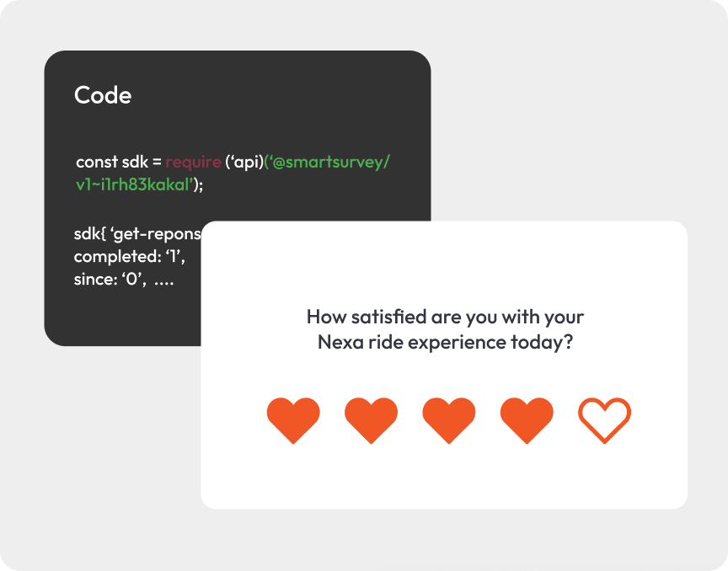
Task: Select the second heart rating
Action: [x=371, y=419]
